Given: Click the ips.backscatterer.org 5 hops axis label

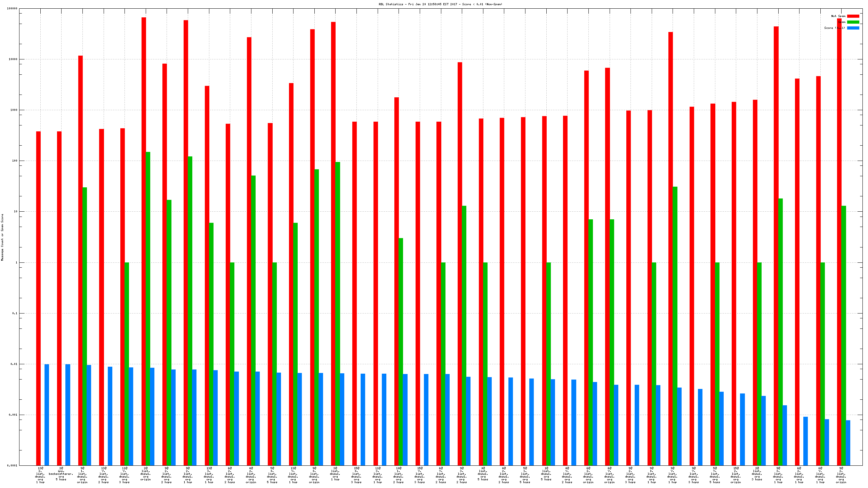Looking at the screenshot, I should click(61, 474).
